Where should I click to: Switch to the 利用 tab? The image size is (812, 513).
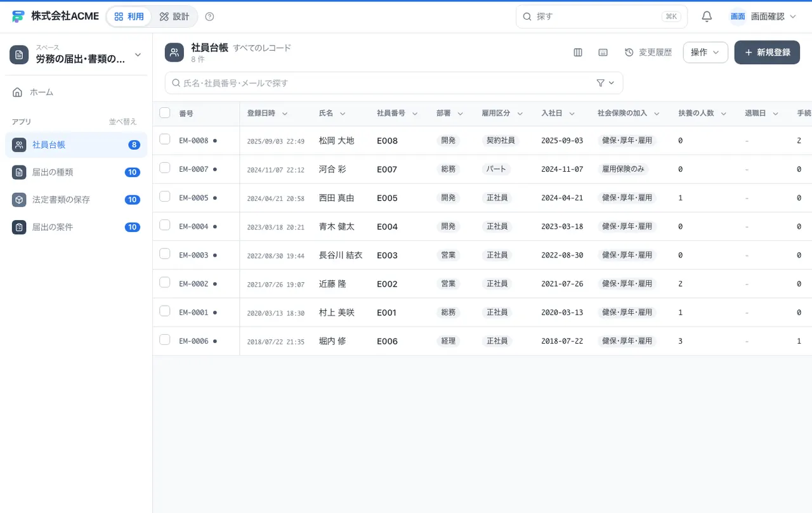pos(129,16)
